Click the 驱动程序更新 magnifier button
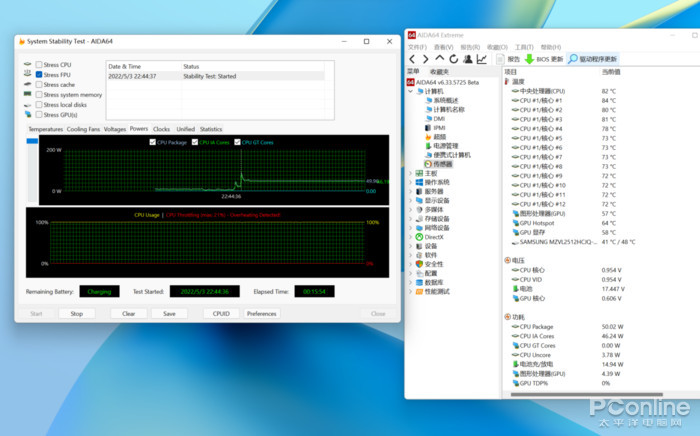The image size is (700, 436). [x=592, y=59]
